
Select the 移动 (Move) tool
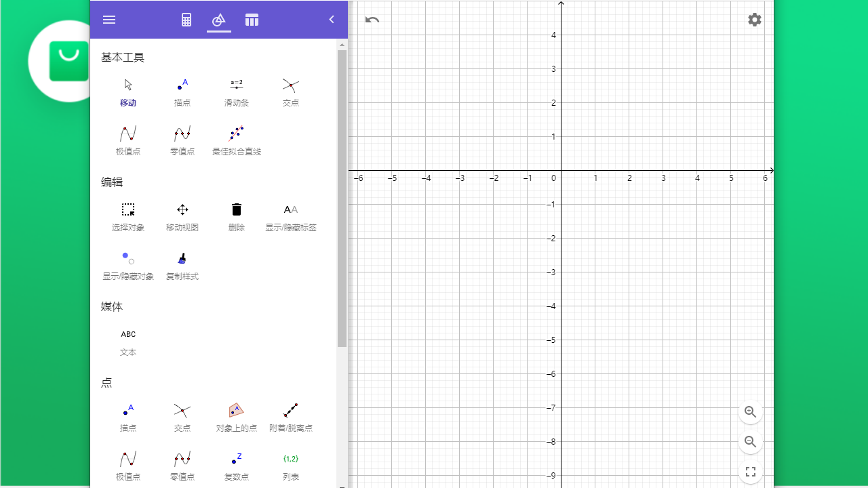128,91
